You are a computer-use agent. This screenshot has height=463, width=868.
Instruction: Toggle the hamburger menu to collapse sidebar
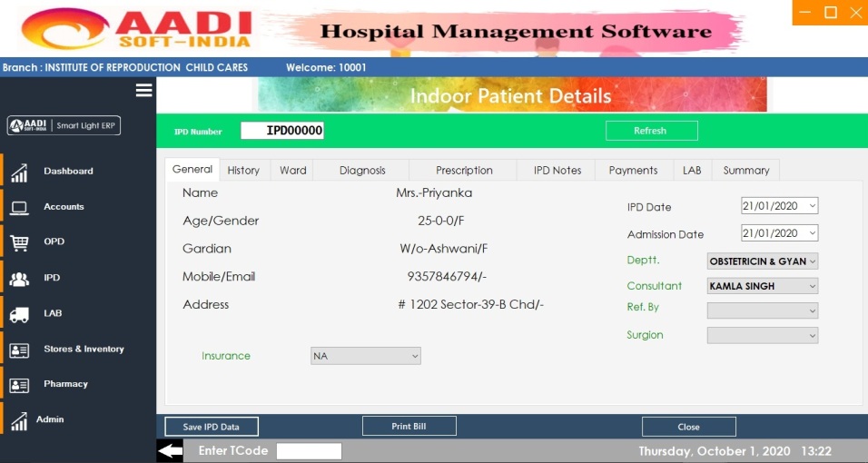143,90
